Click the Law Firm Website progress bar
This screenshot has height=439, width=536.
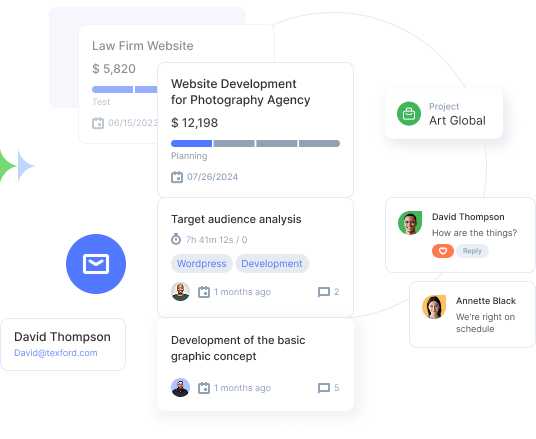tap(125, 90)
